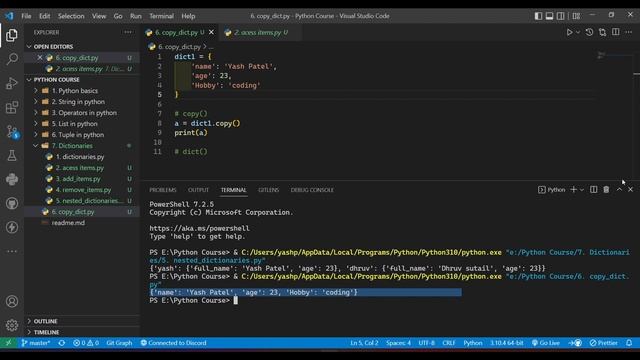Toggle secondary side bar visibility
This screenshot has width=640, height=360.
coord(561,16)
